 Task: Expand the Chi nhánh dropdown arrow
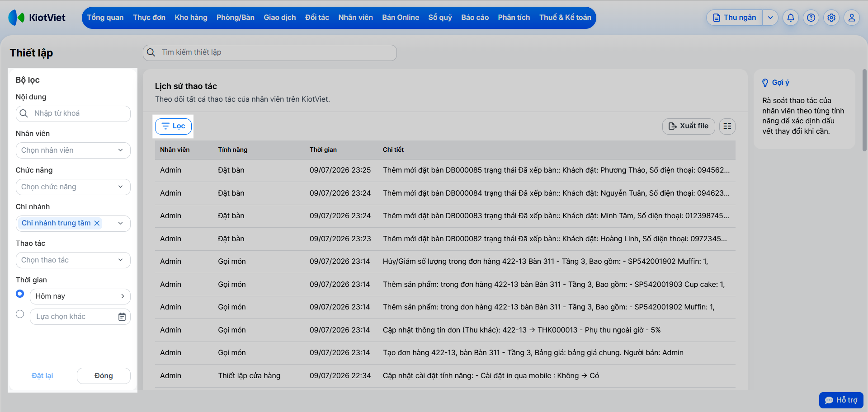pyautogui.click(x=121, y=223)
